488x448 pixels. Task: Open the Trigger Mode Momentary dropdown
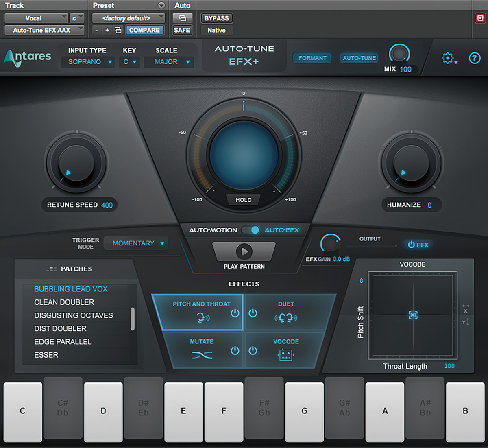coord(136,243)
